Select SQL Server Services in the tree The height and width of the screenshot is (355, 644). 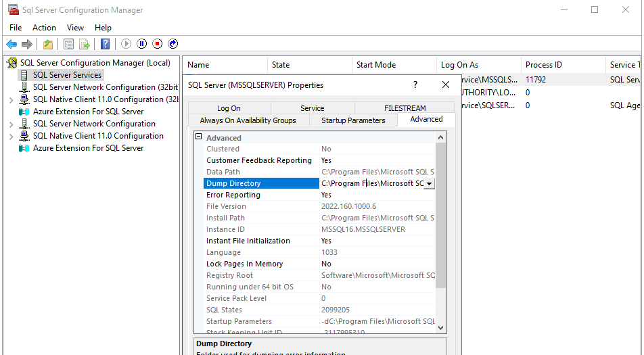pos(68,75)
